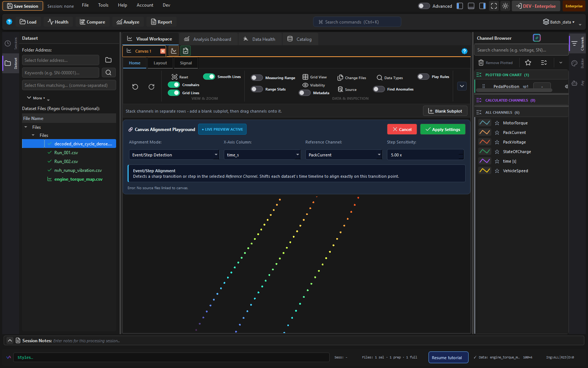Open the Grid View icon
The height and width of the screenshot is (368, 588).
coord(305,77)
